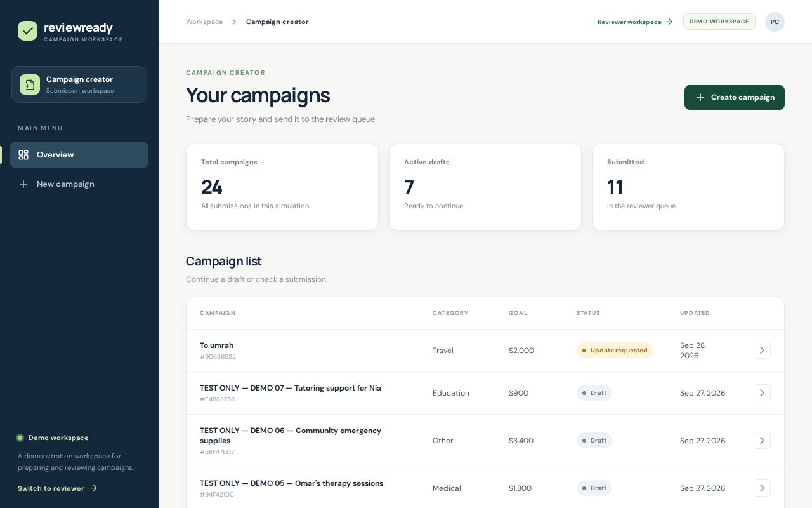Viewport: 812px width, 508px height.
Task: Click the CAMPAIGN column header
Action: 218,313
